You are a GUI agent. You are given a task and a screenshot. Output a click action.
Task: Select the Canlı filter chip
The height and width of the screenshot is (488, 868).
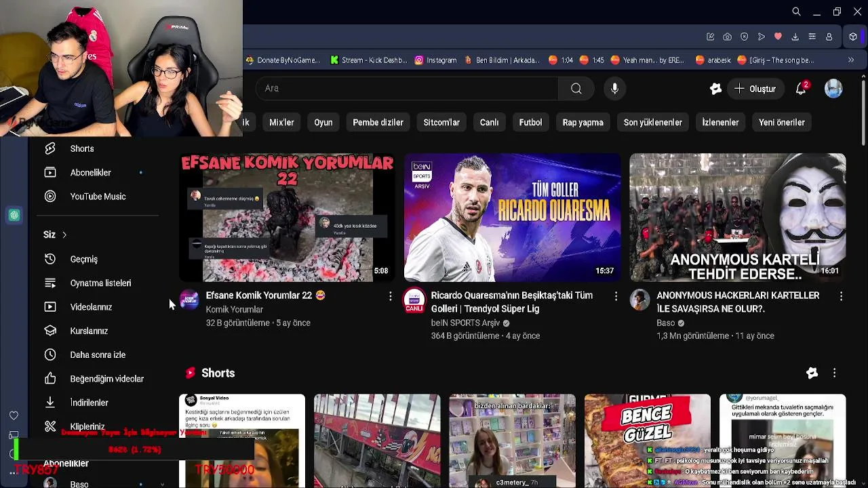pyautogui.click(x=489, y=123)
